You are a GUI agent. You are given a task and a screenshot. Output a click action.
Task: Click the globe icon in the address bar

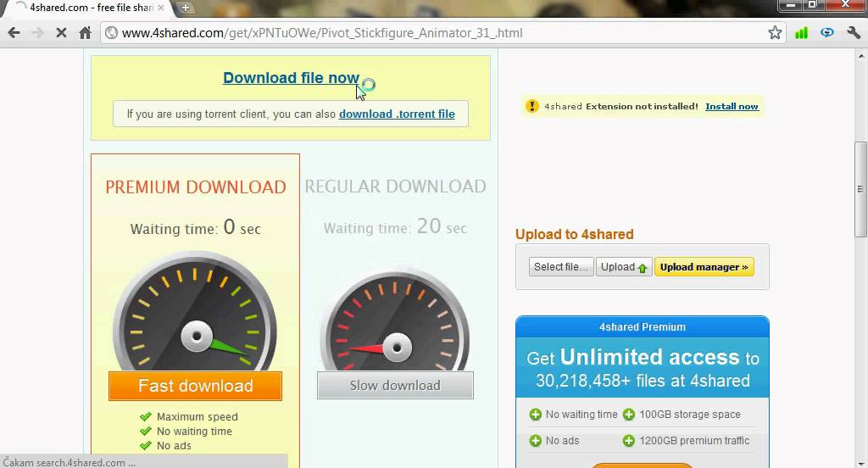coord(111,33)
